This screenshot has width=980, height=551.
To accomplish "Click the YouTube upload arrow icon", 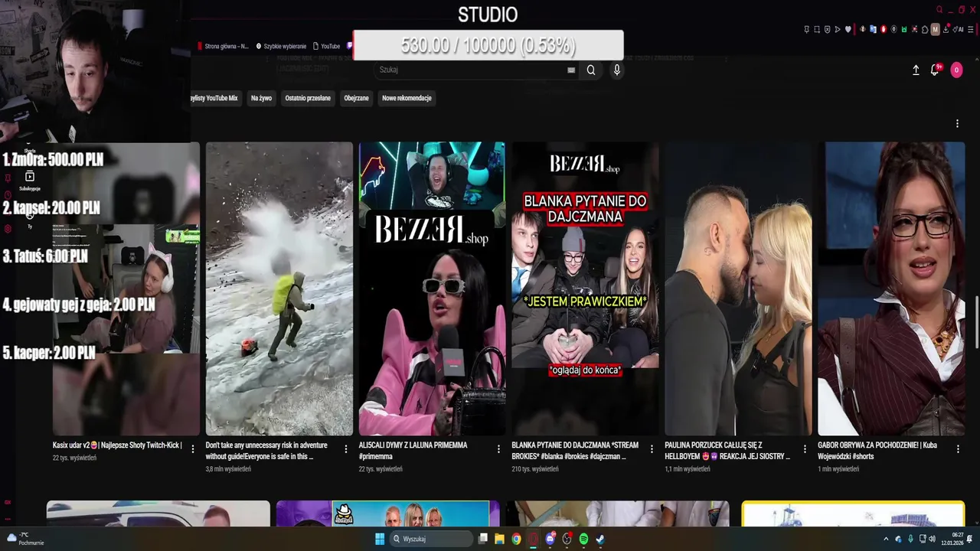I will click(x=916, y=70).
